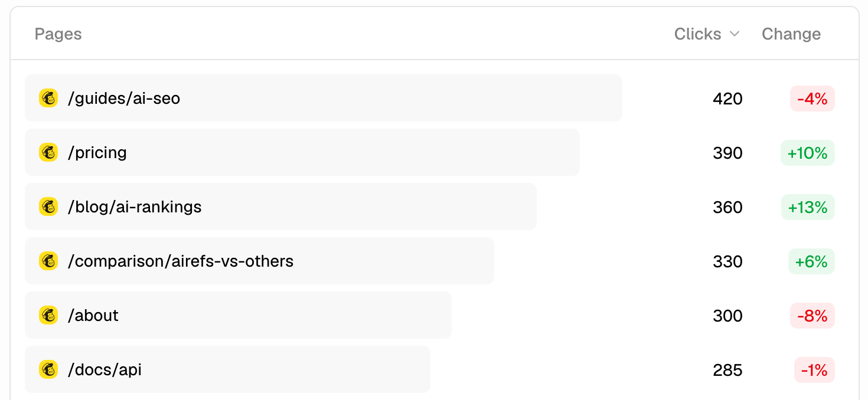Click the yellow icon beside /about
The width and height of the screenshot is (868, 400).
(48, 315)
